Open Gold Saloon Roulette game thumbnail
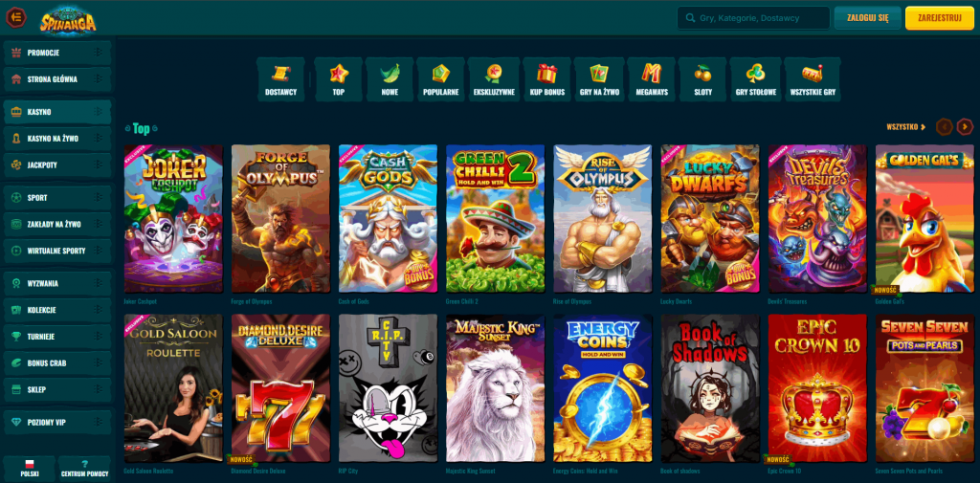Image resolution: width=980 pixels, height=483 pixels. pyautogui.click(x=173, y=388)
